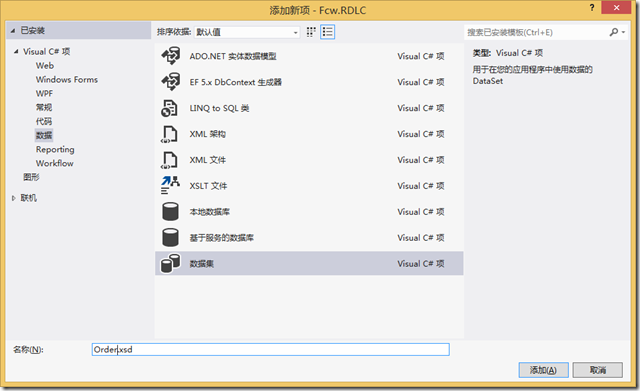Focus the 名称 input field
The image size is (640, 391).
point(271,349)
